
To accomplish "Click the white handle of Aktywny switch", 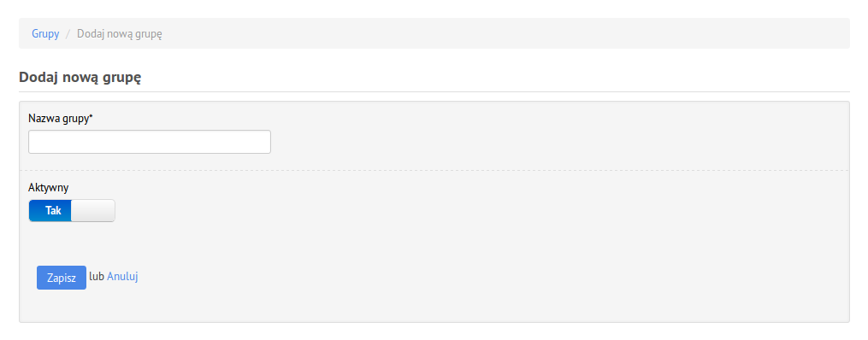I will point(93,211).
